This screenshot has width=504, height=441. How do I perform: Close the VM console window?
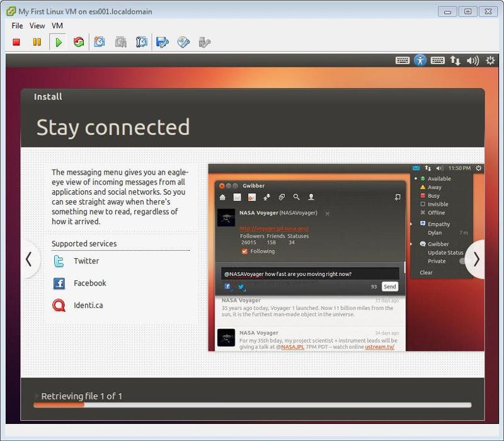(x=488, y=12)
